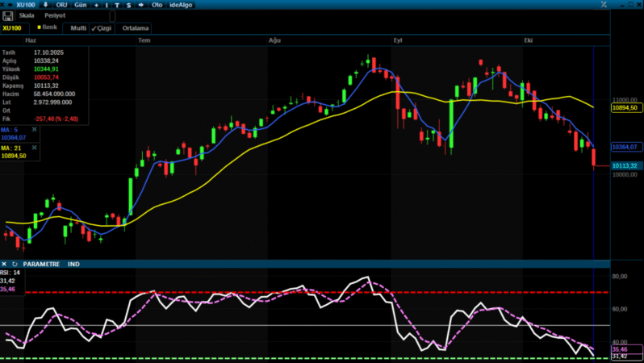The width and height of the screenshot is (644, 363).
Task: Open the Gün period dropdown
Action: (x=81, y=5)
